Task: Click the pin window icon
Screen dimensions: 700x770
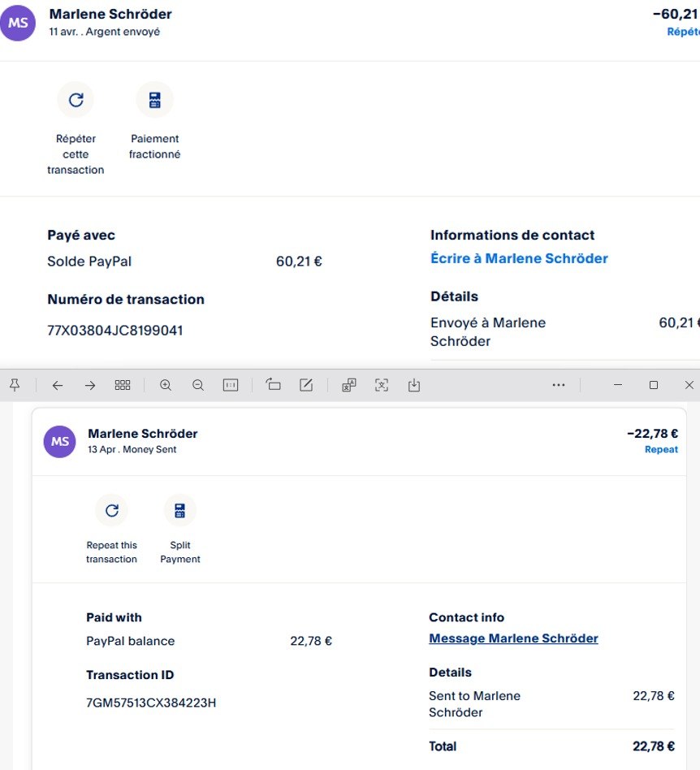Action: click(x=15, y=385)
